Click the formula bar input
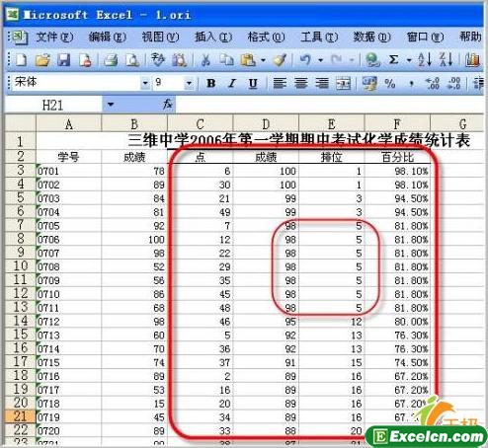 [x=329, y=105]
